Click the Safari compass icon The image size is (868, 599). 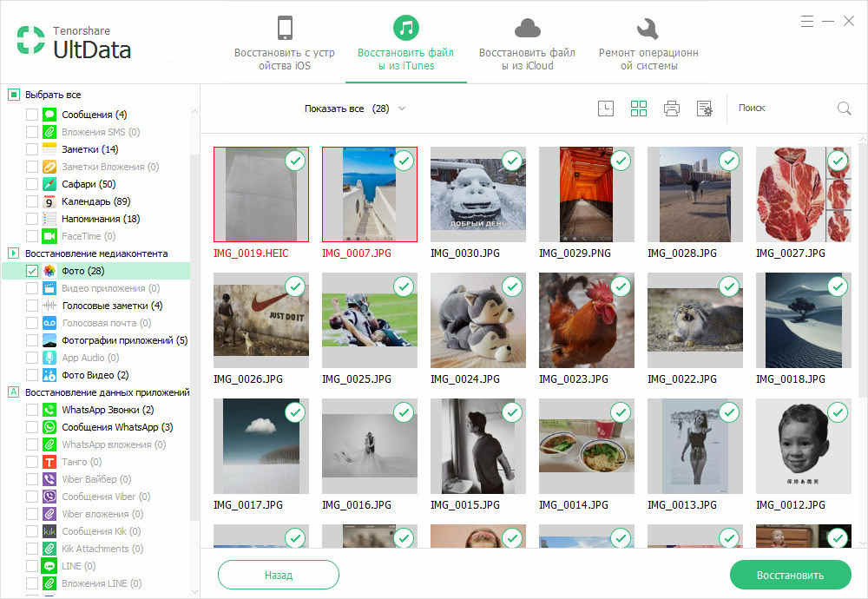coord(49,184)
